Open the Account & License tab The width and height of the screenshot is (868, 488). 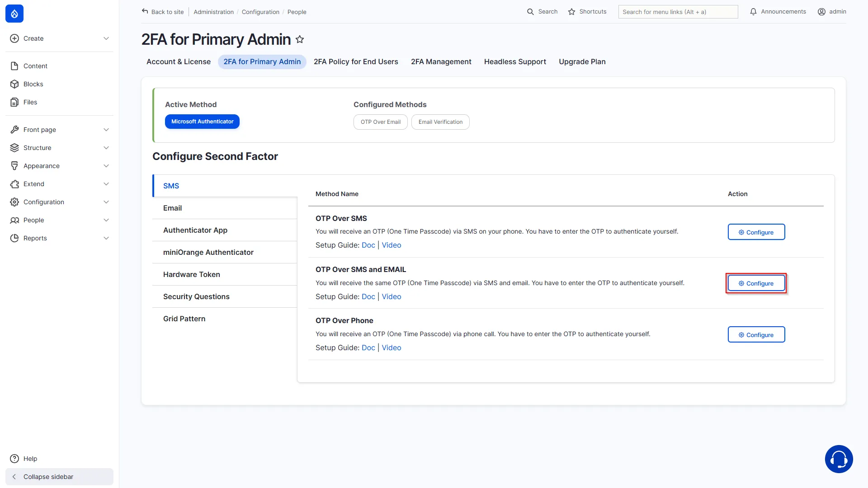click(179, 62)
